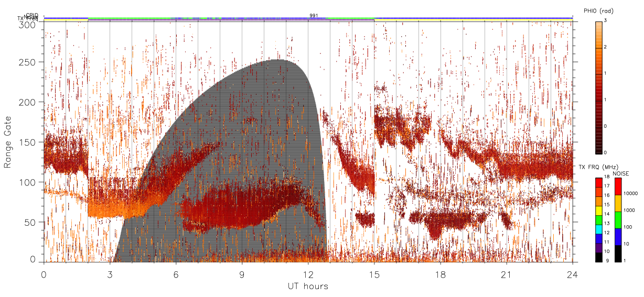Pick the green NOISE swatch above 100
Viewport: 644px width, 297px height.
click(618, 220)
